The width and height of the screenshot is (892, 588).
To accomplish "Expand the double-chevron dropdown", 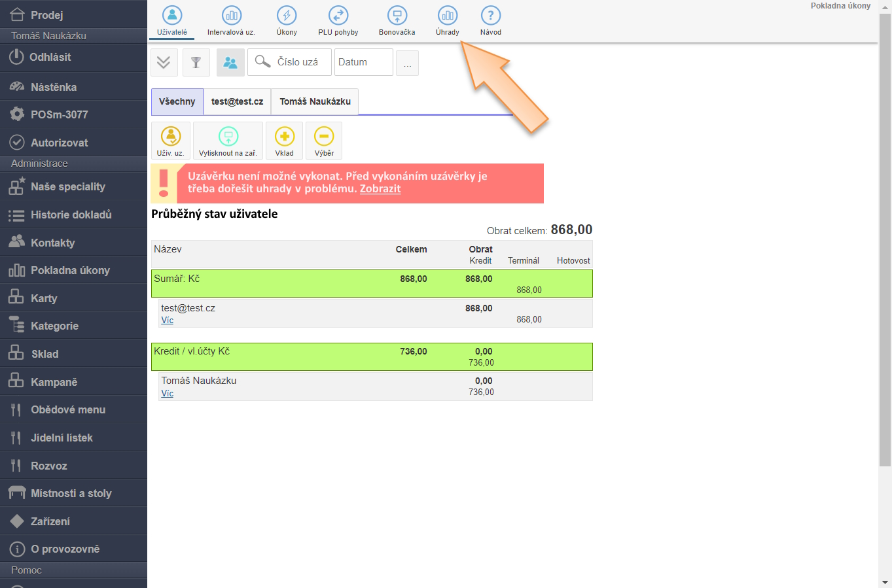I will (164, 63).
